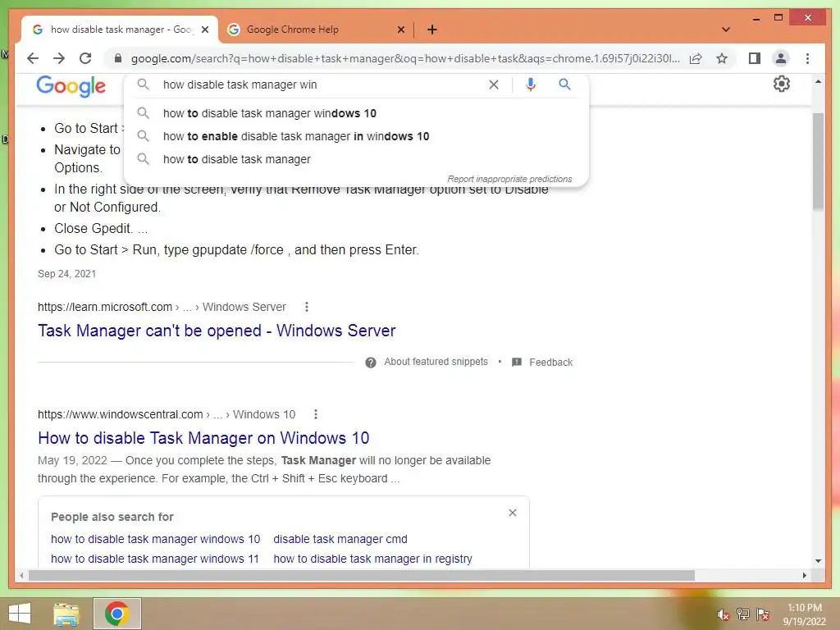The height and width of the screenshot is (630, 840).
Task: Click the vertical scrollbar thumb
Action: 818,161
